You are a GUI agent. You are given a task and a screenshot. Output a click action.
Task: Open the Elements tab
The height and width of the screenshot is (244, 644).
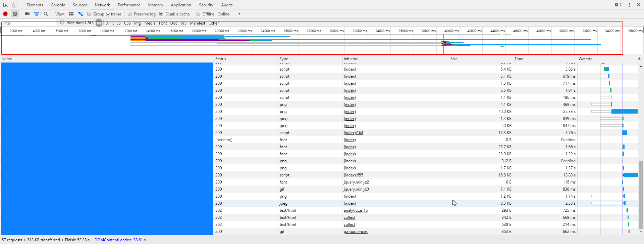[x=35, y=5]
